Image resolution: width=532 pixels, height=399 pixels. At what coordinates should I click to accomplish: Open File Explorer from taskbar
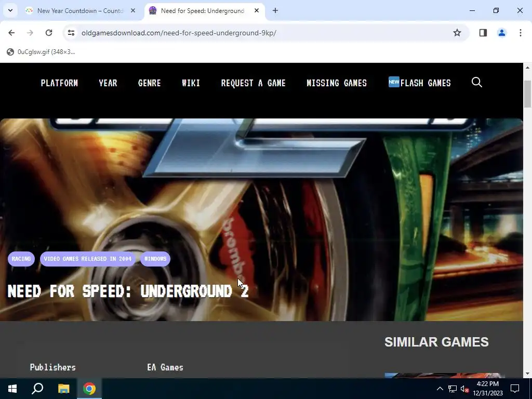(63, 389)
